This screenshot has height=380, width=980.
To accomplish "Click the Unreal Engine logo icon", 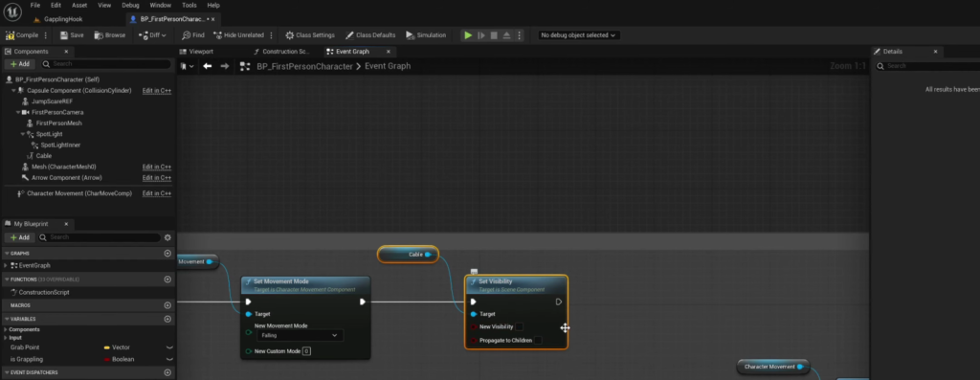I will 11,11.
